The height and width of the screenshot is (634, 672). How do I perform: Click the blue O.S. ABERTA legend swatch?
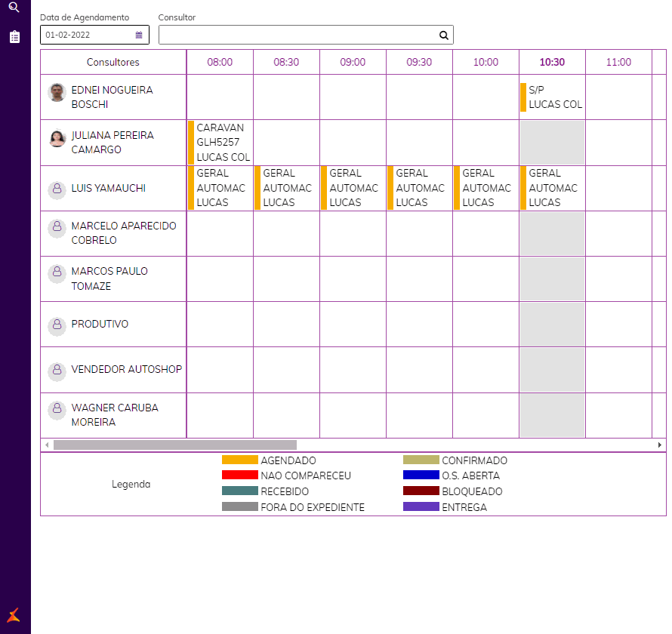pos(421,475)
